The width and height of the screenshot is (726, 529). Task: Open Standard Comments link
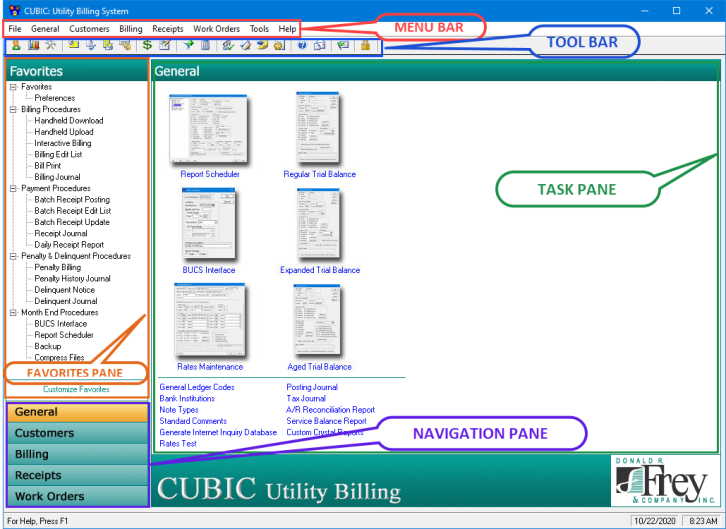pos(193,421)
